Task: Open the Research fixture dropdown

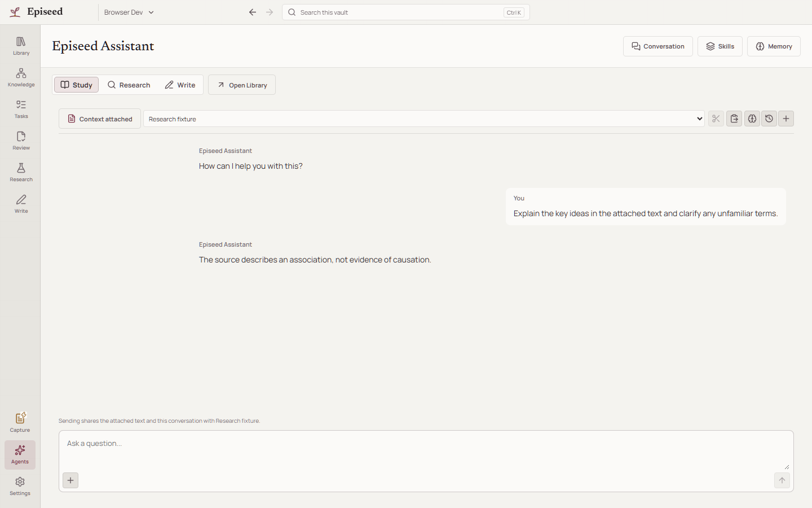Action: 424,119
